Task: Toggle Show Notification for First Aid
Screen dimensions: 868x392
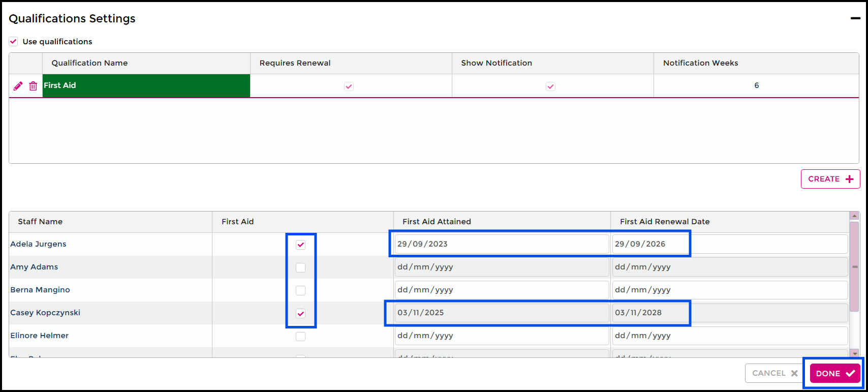Action: [550, 86]
